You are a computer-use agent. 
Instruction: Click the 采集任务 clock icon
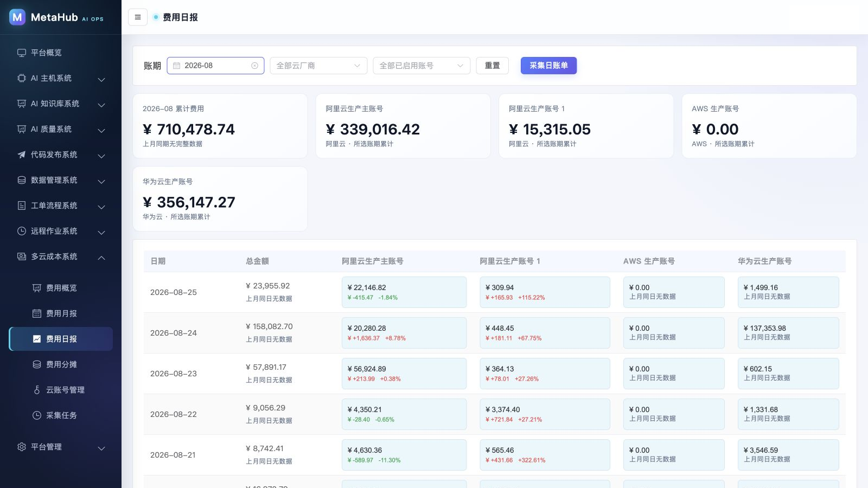click(37, 415)
